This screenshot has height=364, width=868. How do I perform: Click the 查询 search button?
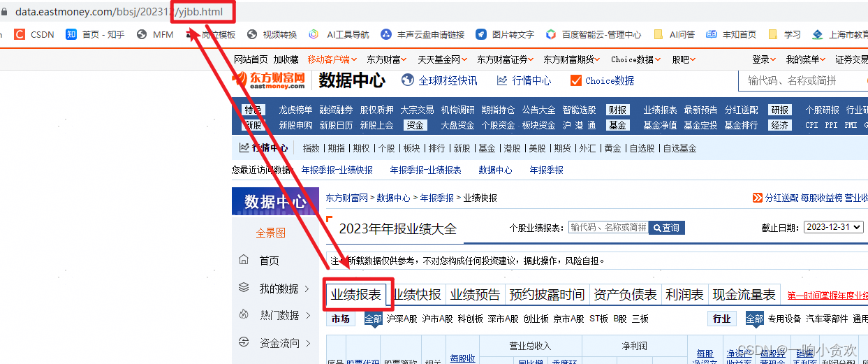click(x=667, y=228)
